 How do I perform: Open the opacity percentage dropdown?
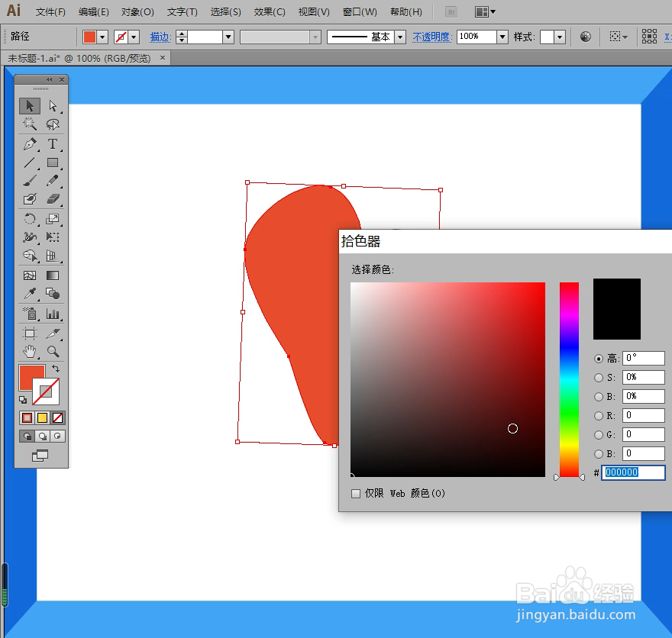pos(502,37)
